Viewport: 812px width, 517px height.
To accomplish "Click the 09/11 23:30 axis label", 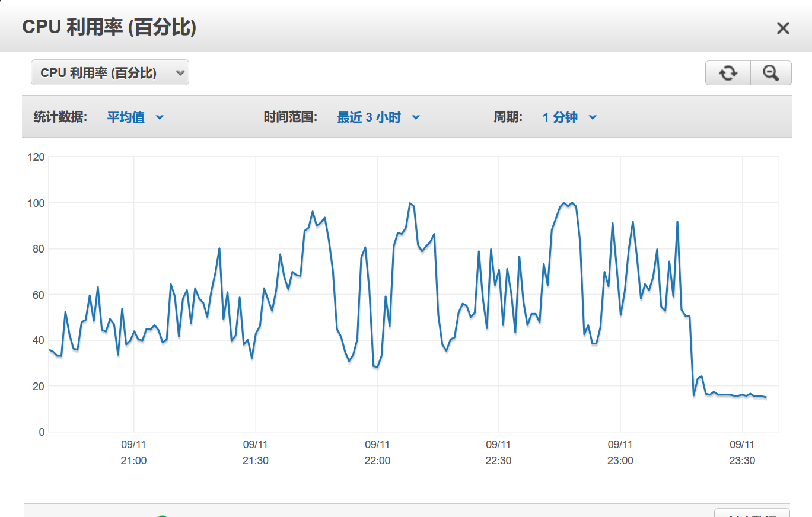I will coord(741,452).
